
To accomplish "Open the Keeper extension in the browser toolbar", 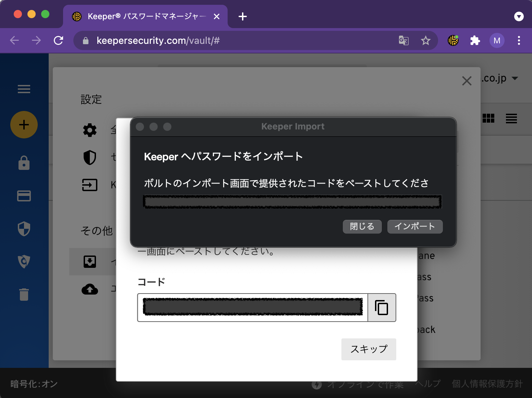I will tap(452, 40).
